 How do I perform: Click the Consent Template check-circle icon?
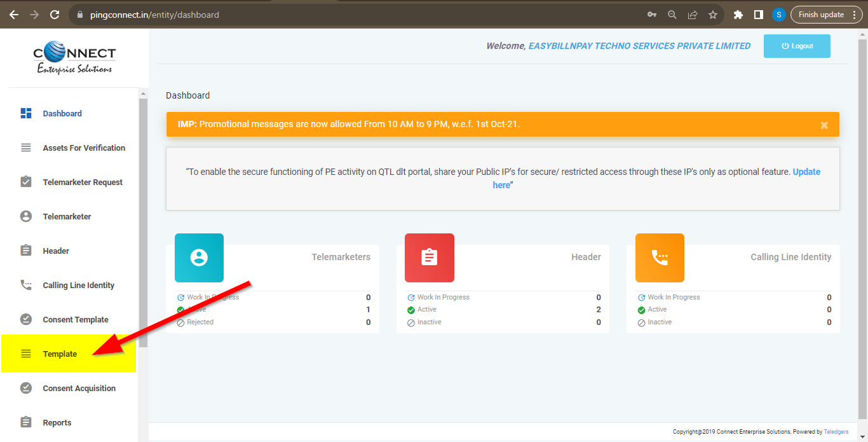[x=26, y=319]
